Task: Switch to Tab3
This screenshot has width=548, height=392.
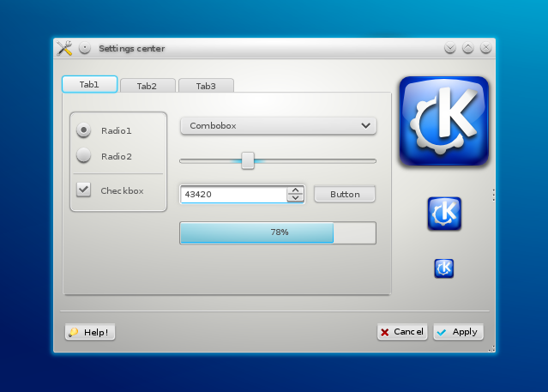Action: coord(206,86)
